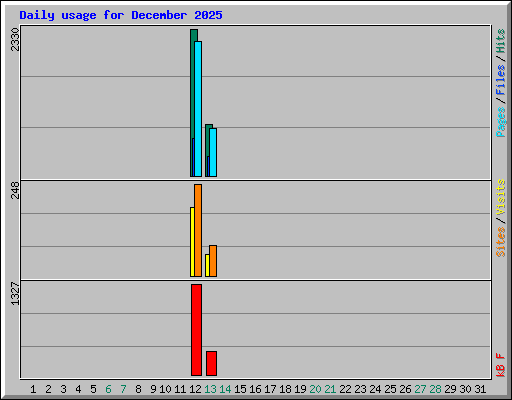Click the 248 sites axis value
Viewport: 512px width, 400px height.
[15, 190]
